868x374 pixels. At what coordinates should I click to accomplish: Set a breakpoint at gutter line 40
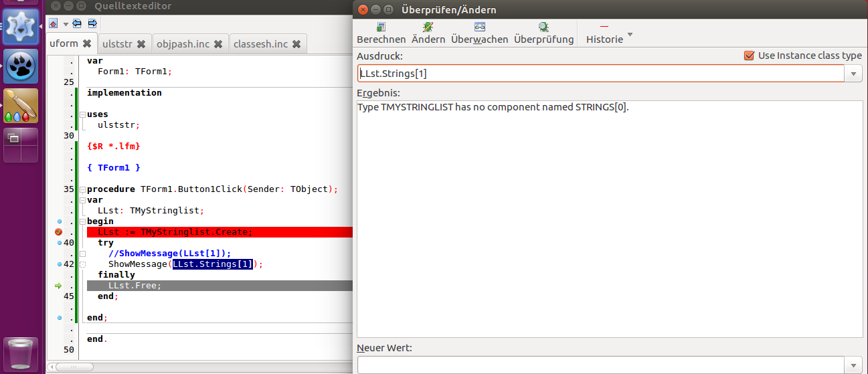pos(59,243)
